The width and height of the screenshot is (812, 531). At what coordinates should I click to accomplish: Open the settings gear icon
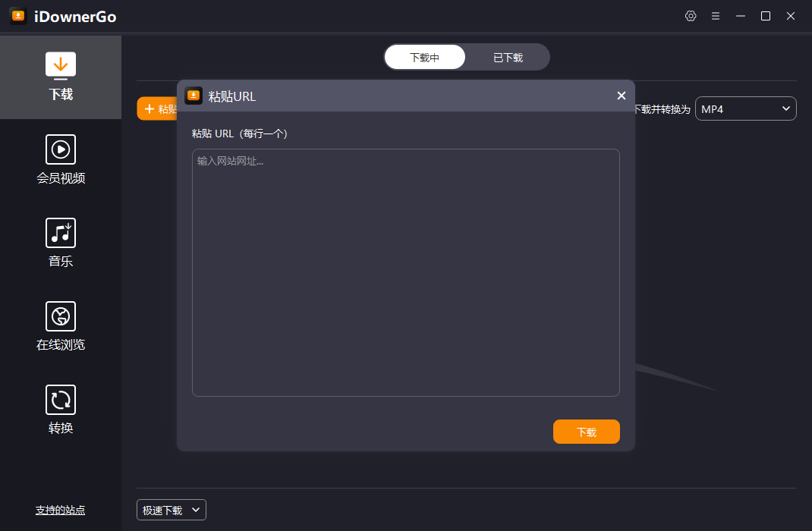[691, 15]
